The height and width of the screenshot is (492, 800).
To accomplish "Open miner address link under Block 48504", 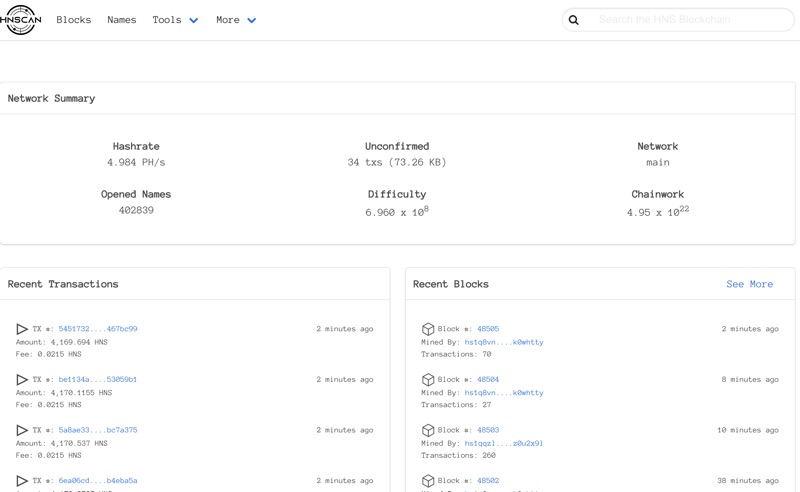I will click(x=503, y=393).
